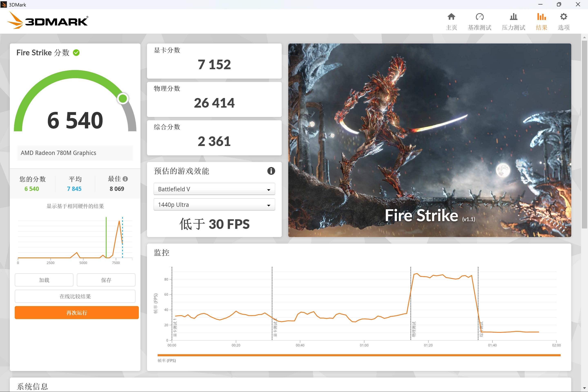Click the 帧率 (FPS) legend label
This screenshot has width=588, height=392.
pyautogui.click(x=167, y=361)
